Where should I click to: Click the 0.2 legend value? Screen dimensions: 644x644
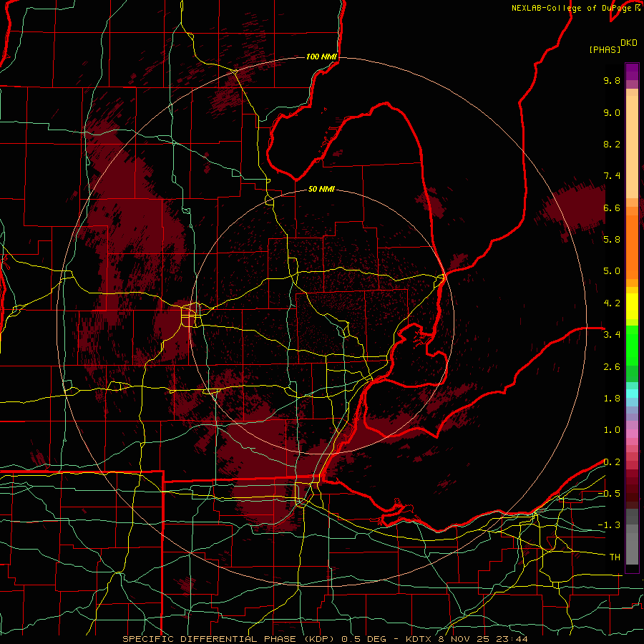(x=612, y=462)
